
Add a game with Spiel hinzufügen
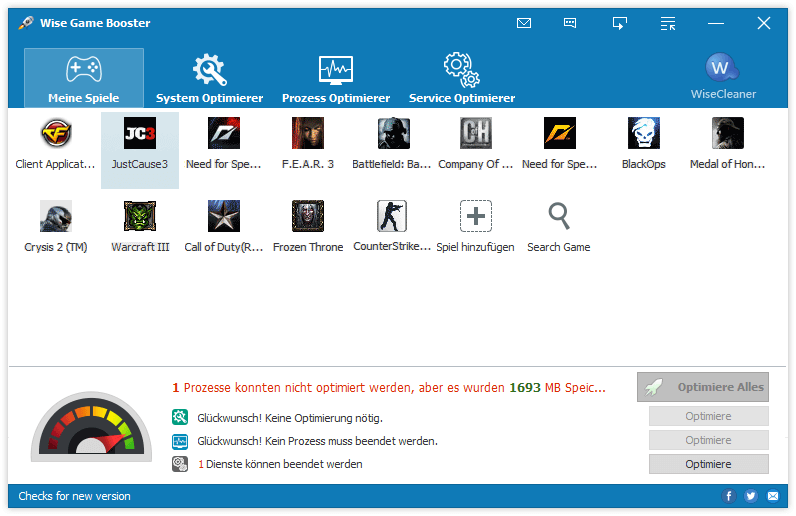(x=476, y=216)
